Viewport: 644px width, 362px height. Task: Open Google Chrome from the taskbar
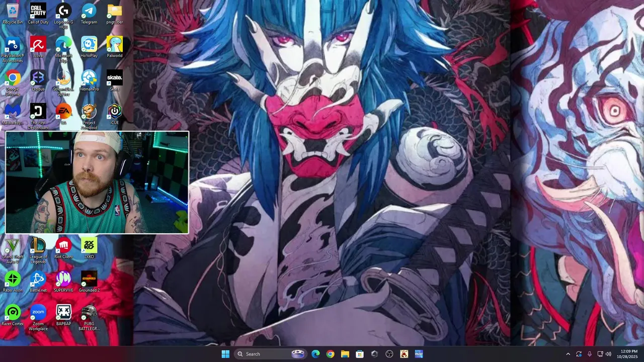[330, 354]
